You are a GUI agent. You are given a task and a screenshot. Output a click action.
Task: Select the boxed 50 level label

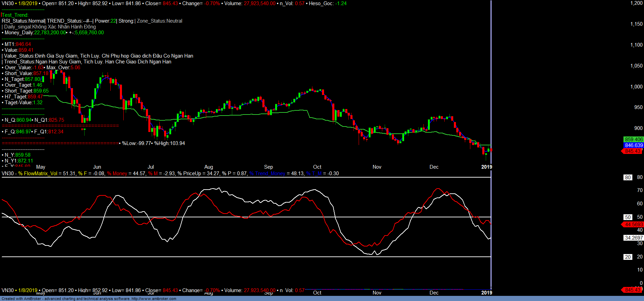[628, 217]
